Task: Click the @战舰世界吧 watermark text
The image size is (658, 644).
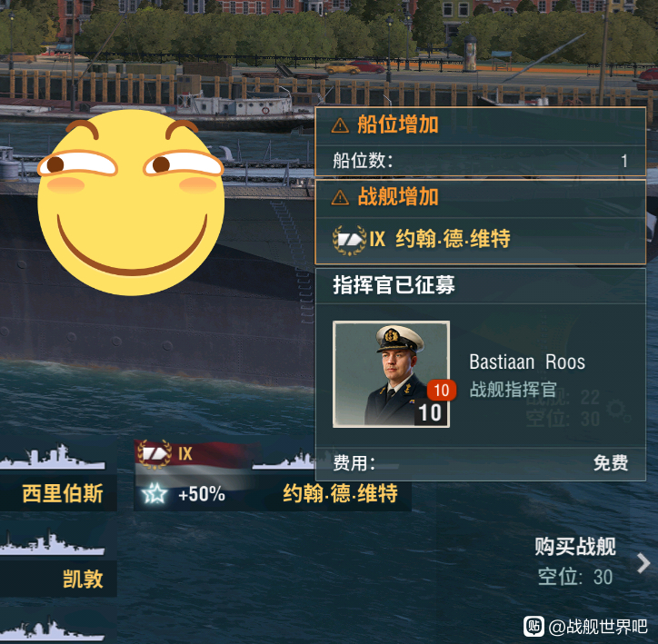Action: pyautogui.click(x=598, y=627)
